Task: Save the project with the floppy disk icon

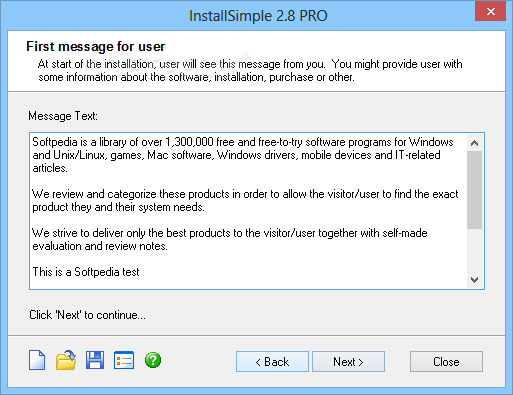Action: coord(95,360)
